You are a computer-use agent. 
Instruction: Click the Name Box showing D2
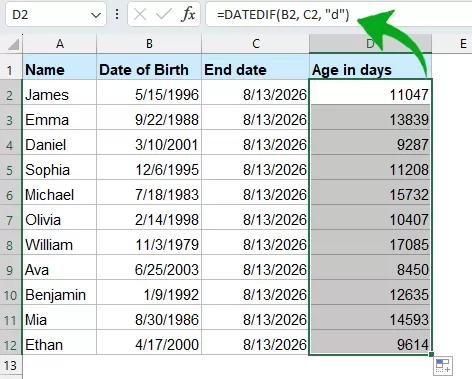tap(56, 14)
